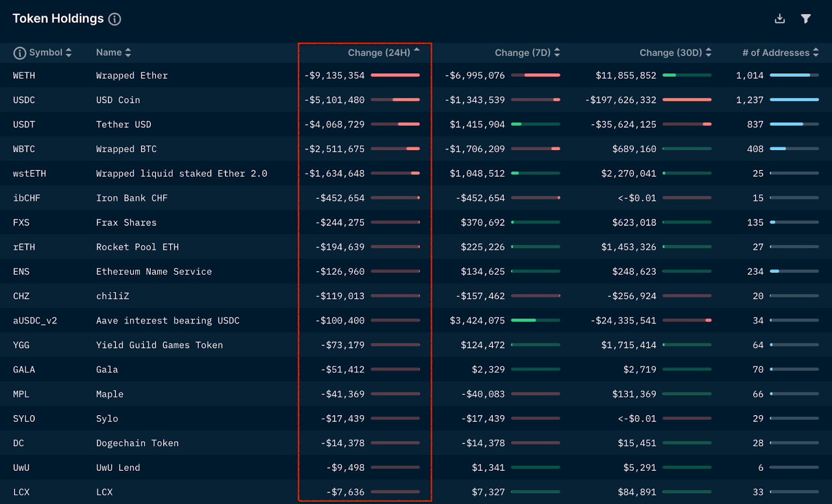Click Wrapped liquid staked Ether 2.0 name
Screen dimensions: 832x504
pyautogui.click(x=181, y=174)
